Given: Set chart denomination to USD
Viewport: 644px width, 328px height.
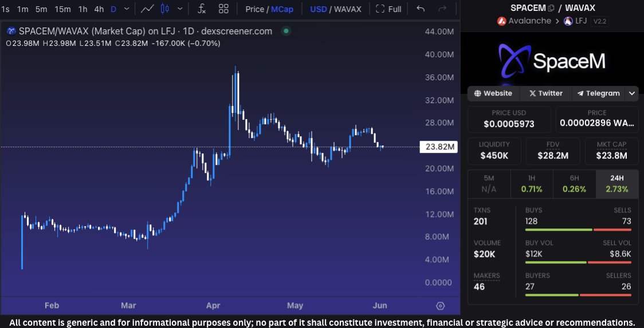Looking at the screenshot, I should click(319, 9).
